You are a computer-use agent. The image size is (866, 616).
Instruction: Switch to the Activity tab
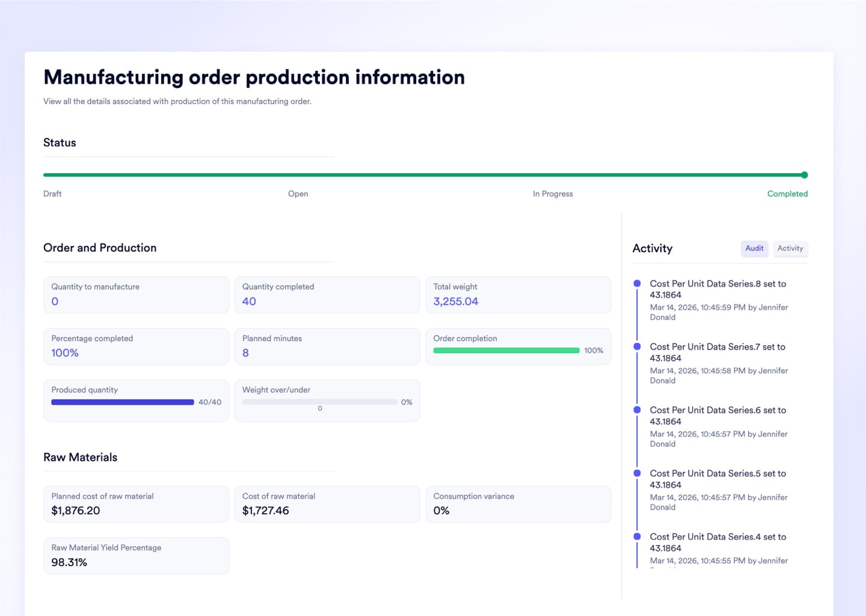point(790,248)
